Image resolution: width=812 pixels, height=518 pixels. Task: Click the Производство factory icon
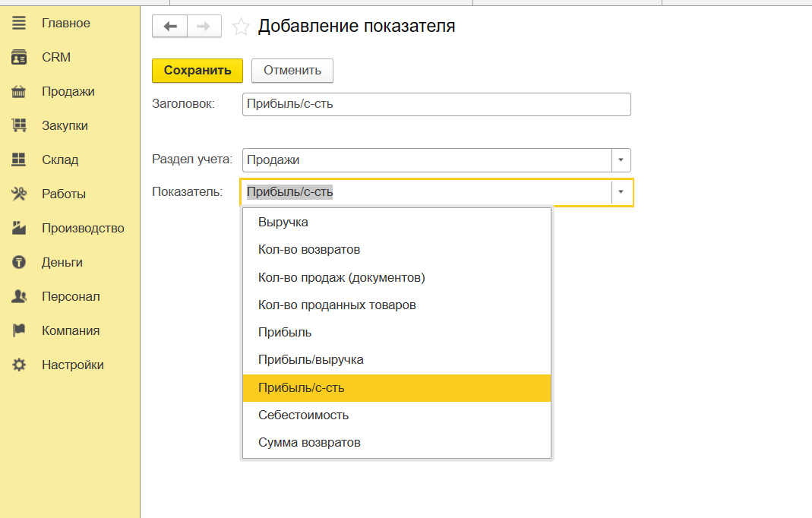click(19, 229)
